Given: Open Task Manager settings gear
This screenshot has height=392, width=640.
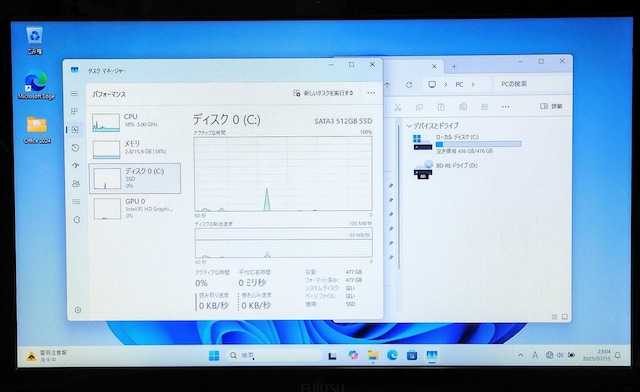Looking at the screenshot, I should tap(78, 310).
